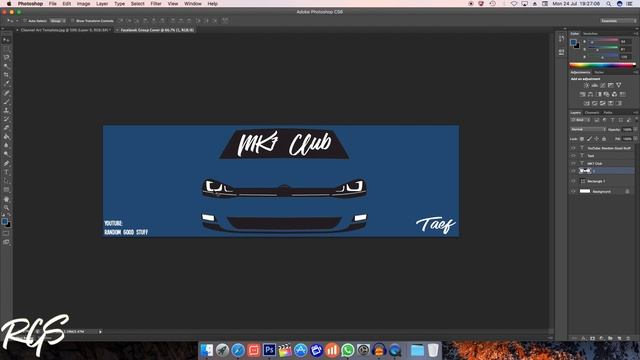Click the MK7 Club artwork on canvas
The width and height of the screenshot is (640, 360).
[x=284, y=144]
